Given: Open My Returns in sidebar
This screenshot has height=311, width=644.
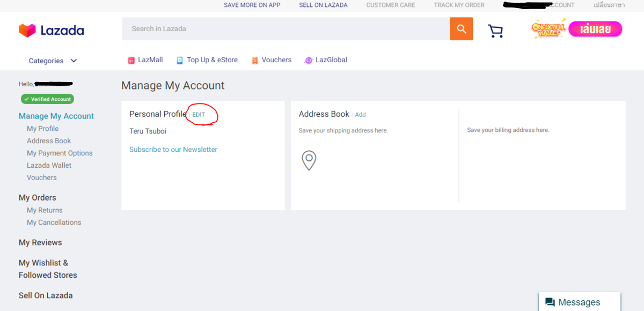Looking at the screenshot, I should click(x=45, y=210).
